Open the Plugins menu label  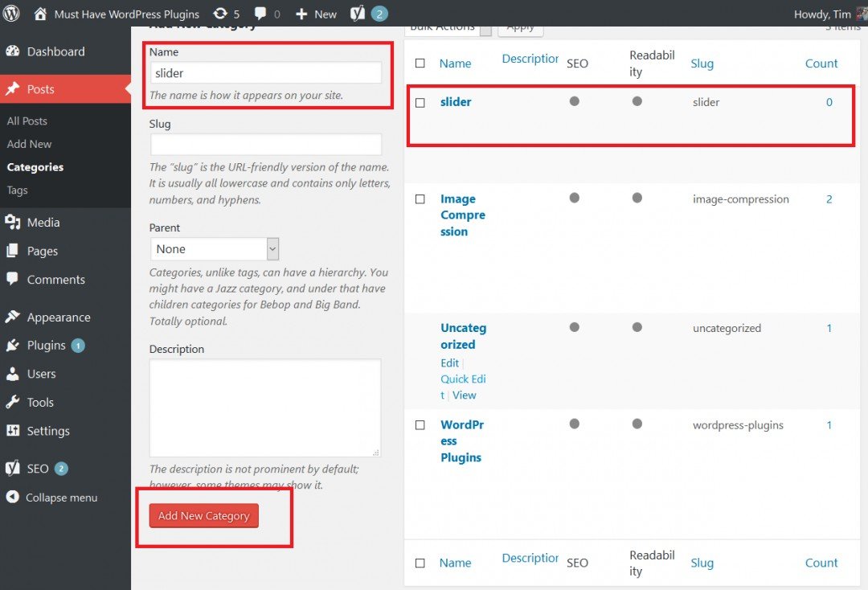[x=47, y=346]
